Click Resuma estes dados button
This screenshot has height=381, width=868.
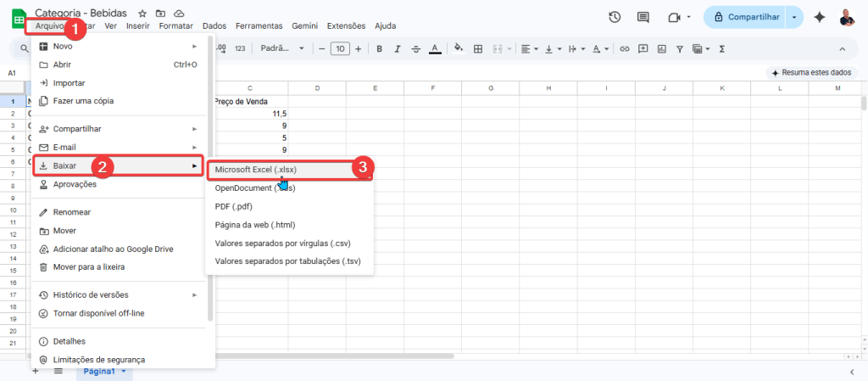(811, 73)
